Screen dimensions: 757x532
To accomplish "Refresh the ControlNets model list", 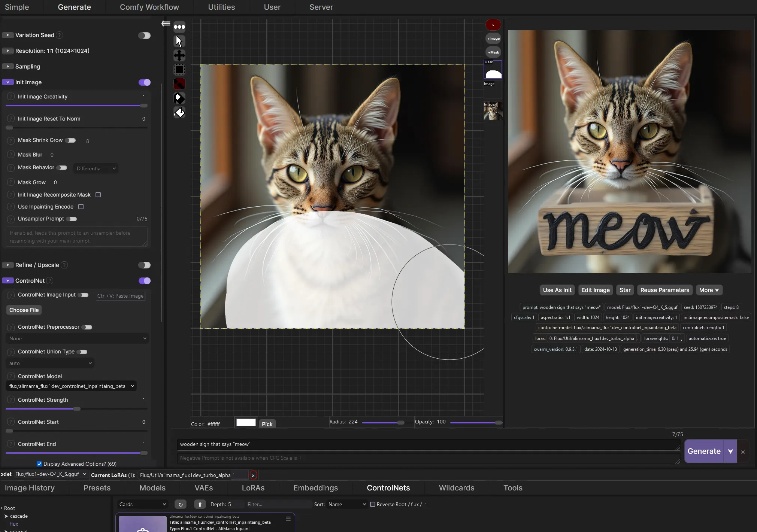I will [180, 504].
